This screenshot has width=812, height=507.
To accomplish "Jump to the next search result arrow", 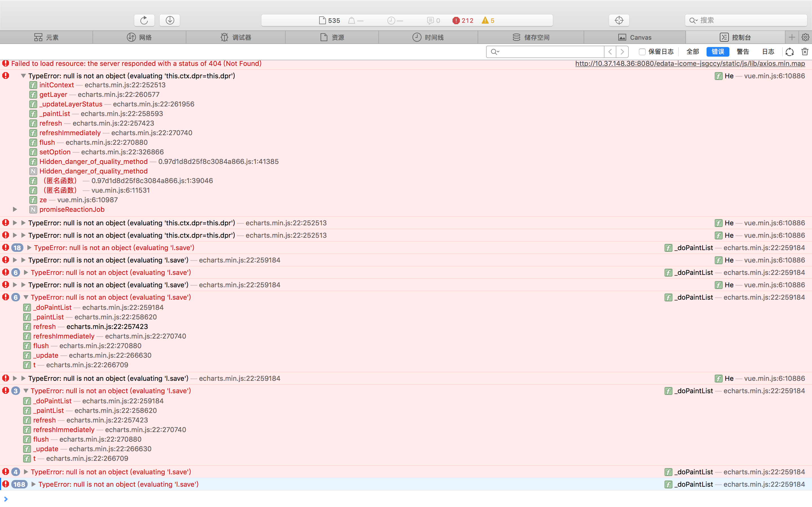I will pyautogui.click(x=623, y=52).
